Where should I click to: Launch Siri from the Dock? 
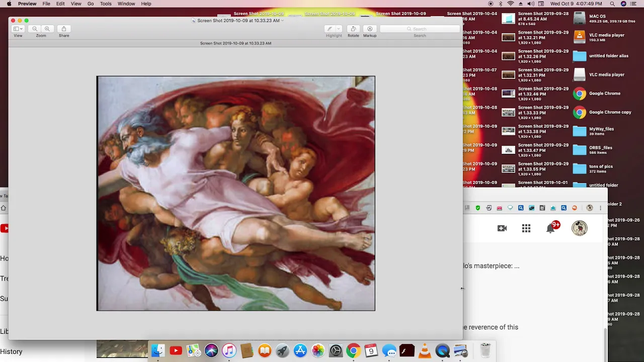click(211, 350)
